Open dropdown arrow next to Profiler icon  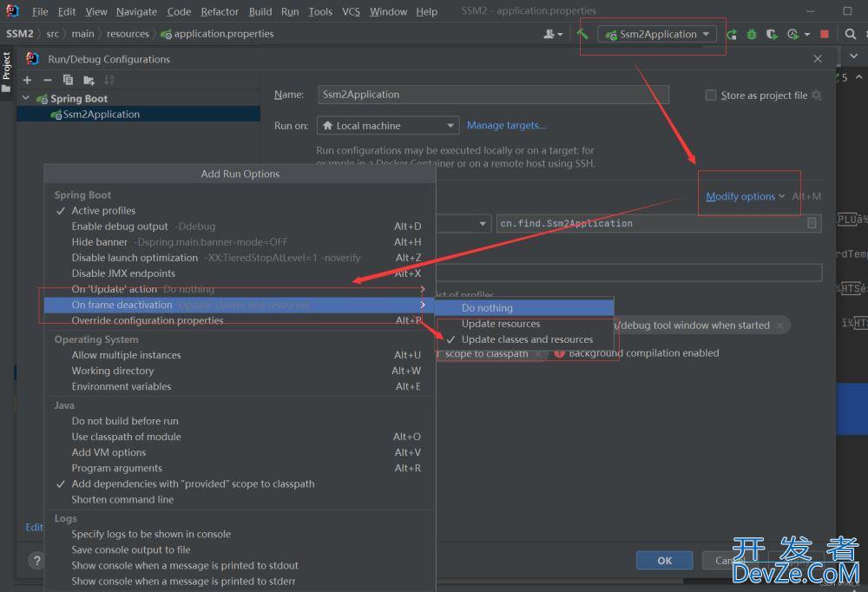[807, 35]
